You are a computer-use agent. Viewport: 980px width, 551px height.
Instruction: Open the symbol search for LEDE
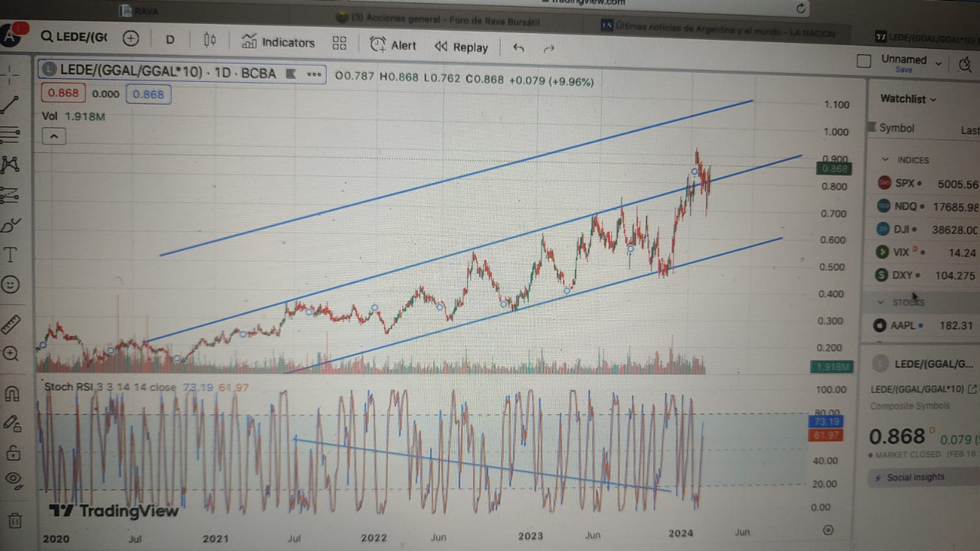pos(73,37)
